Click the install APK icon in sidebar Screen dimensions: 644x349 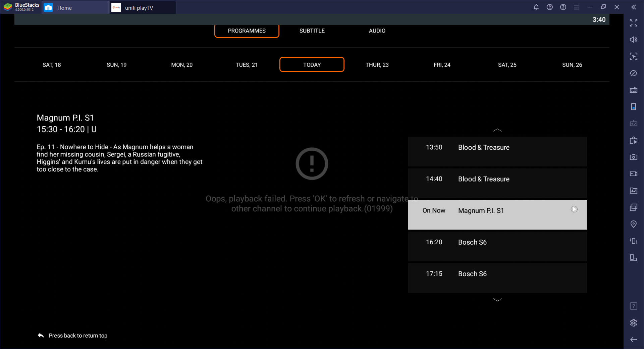[x=634, y=140]
